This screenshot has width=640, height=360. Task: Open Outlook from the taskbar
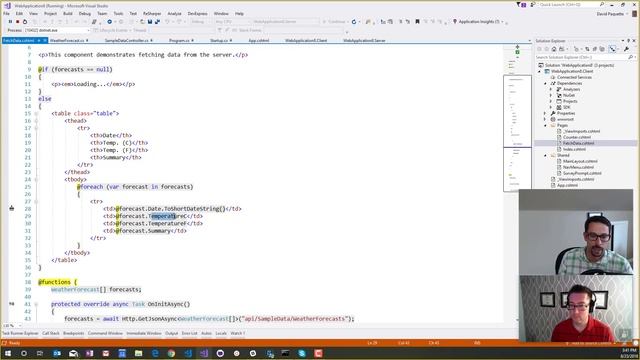(x=57, y=353)
